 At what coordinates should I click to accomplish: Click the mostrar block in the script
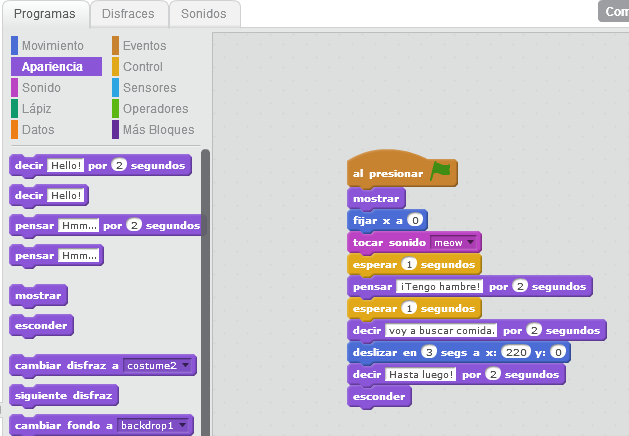tap(376, 199)
